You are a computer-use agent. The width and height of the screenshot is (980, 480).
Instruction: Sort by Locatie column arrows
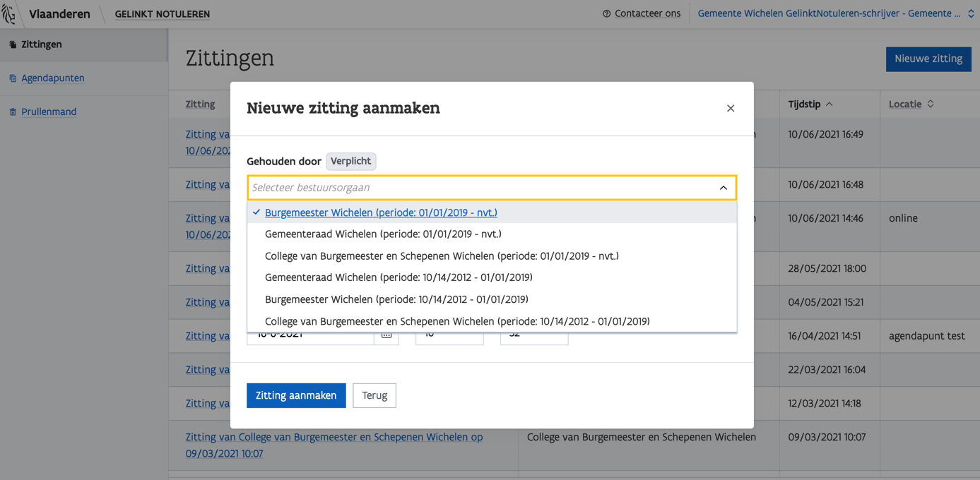(x=931, y=104)
